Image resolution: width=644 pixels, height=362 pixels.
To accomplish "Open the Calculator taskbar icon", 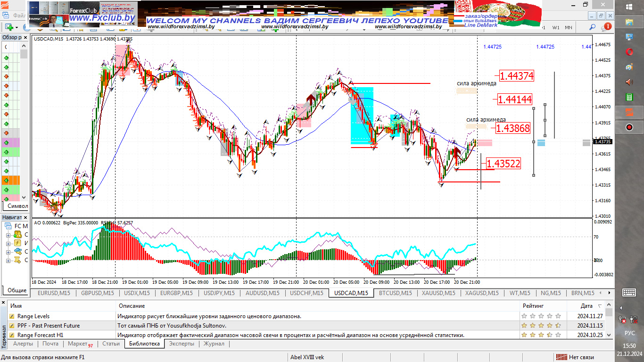I will 629,97.
